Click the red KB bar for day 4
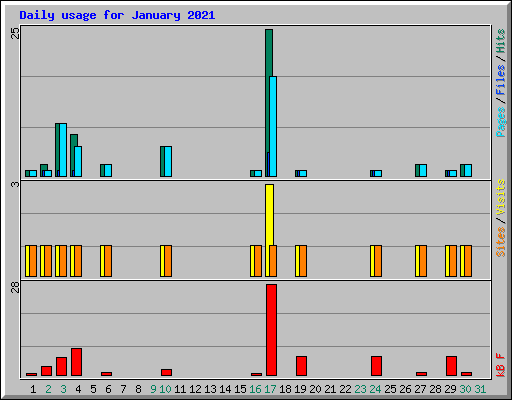This screenshot has width=512, height=400. tap(76, 362)
